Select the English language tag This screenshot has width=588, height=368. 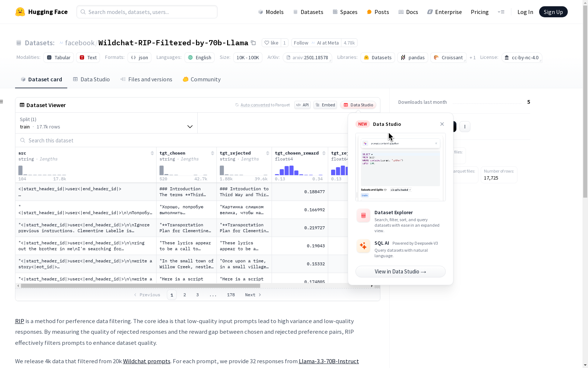(x=200, y=57)
